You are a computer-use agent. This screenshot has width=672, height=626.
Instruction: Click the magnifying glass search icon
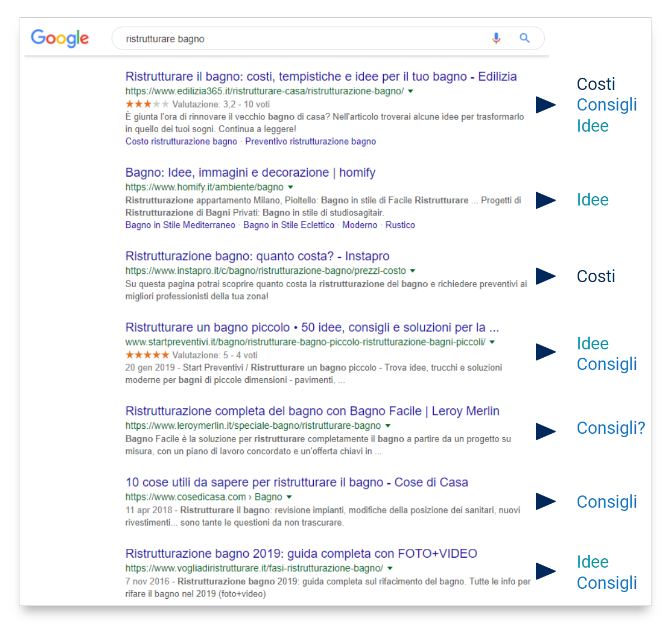[524, 38]
